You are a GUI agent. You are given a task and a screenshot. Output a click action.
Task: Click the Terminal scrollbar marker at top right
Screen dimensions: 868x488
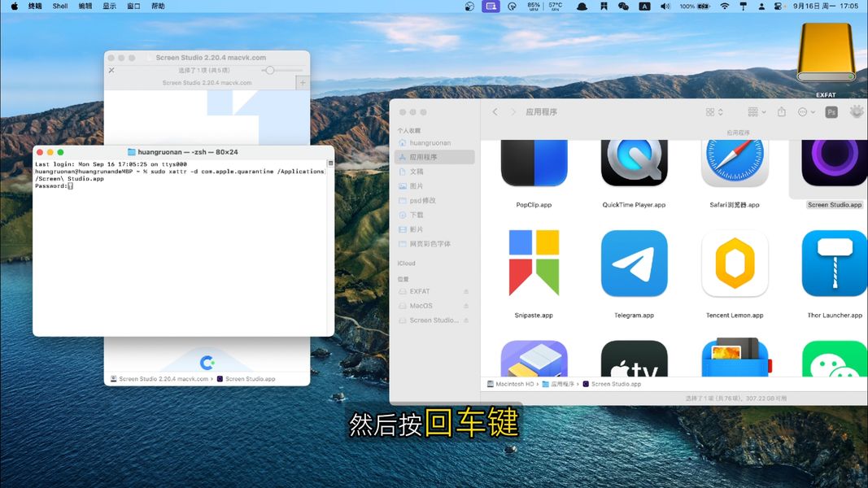[x=330, y=163]
